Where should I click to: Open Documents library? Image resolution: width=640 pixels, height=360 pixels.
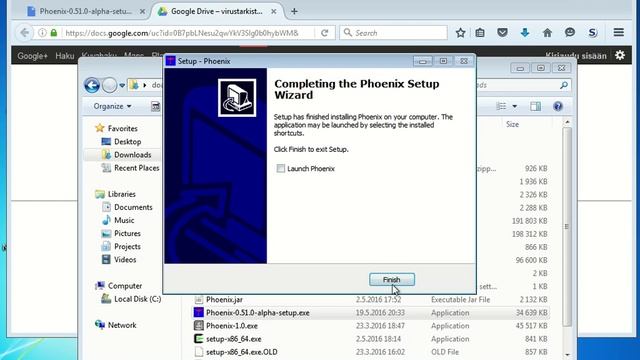point(133,207)
